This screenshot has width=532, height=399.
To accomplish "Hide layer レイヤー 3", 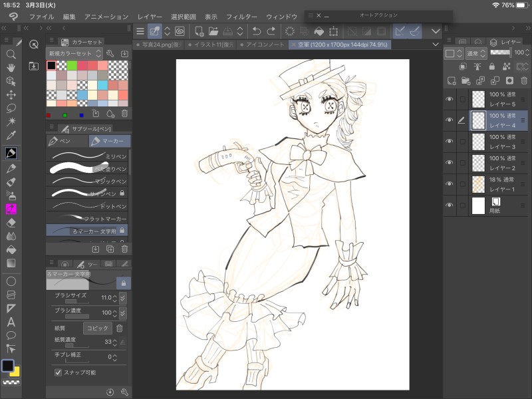I will coord(450,141).
